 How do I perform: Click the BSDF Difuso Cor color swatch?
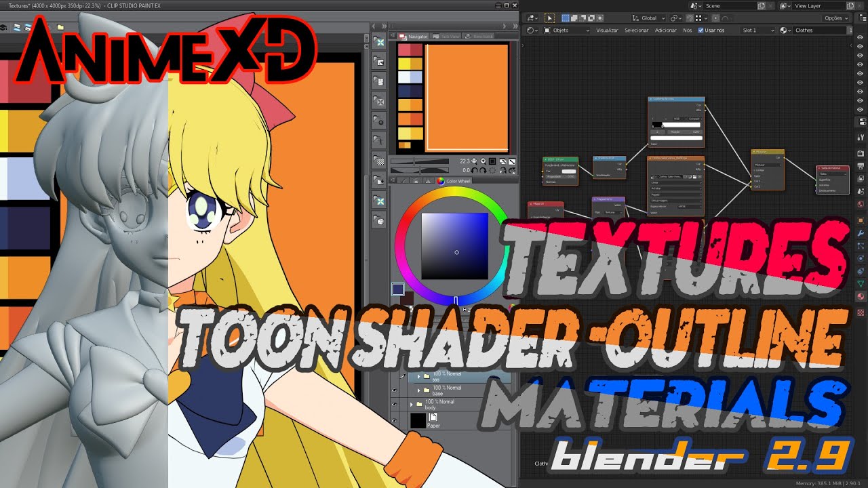point(569,171)
